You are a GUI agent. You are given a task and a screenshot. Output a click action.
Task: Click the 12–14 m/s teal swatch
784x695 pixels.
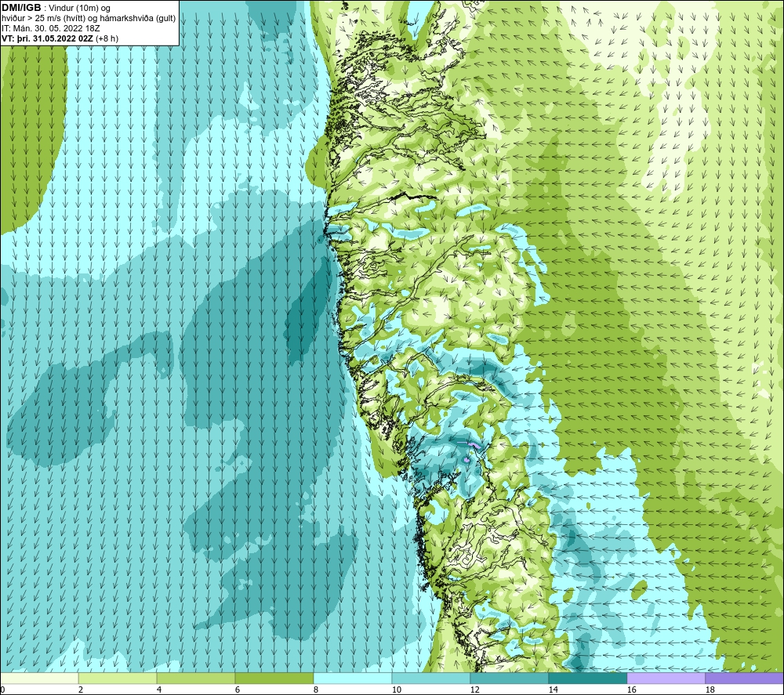[x=509, y=679]
